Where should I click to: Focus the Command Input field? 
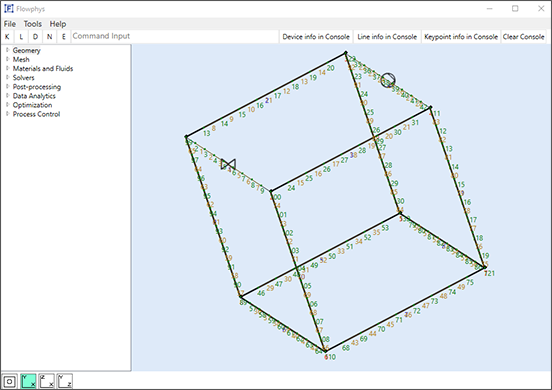tap(175, 36)
